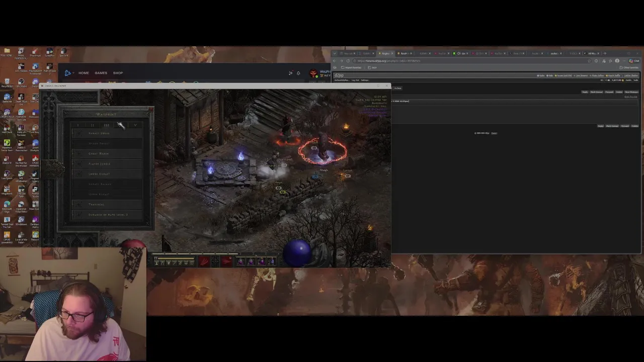644x362 pixels.
Task: Click the Battle.net logo
Action: pyautogui.click(x=67, y=73)
